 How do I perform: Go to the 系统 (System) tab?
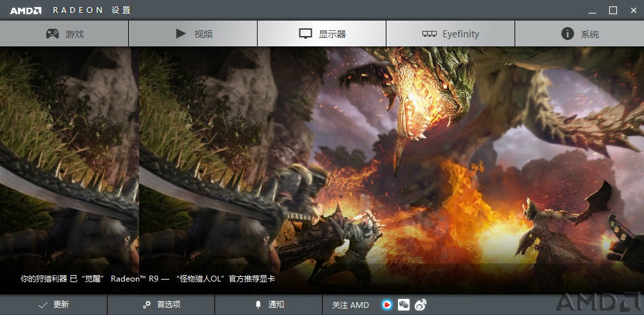pos(580,33)
